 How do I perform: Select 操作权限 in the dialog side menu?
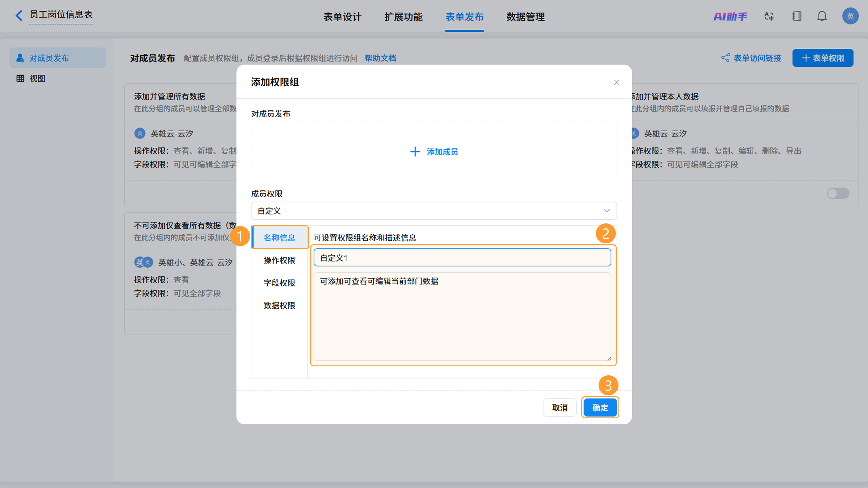point(279,260)
